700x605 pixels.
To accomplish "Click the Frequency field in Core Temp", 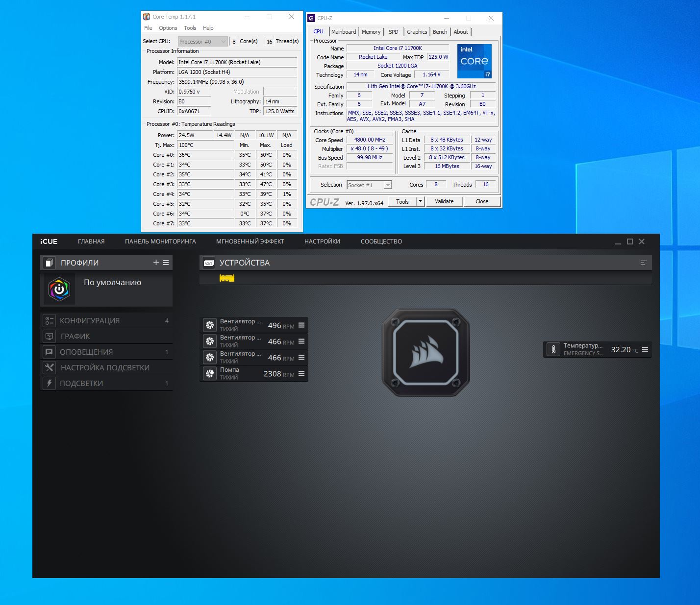I will [237, 82].
